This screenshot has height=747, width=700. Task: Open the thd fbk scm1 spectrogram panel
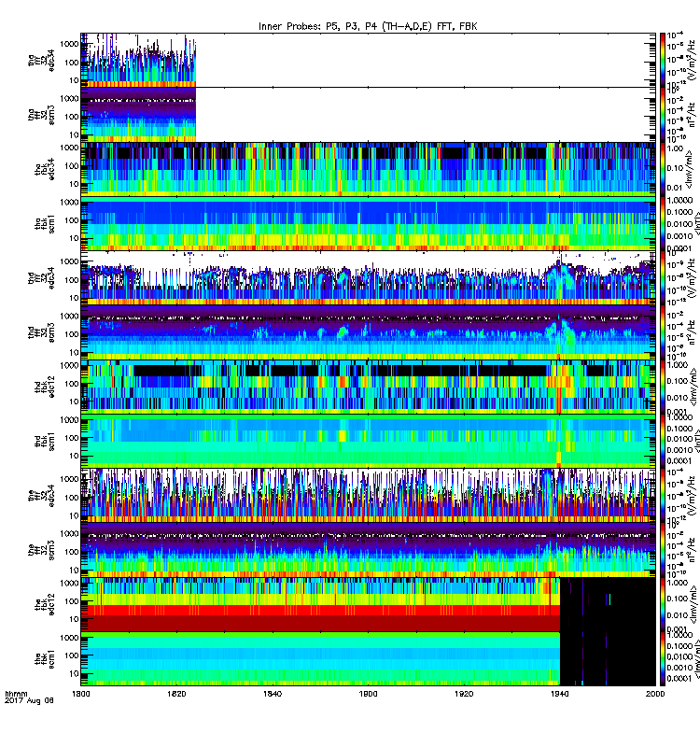click(368, 442)
